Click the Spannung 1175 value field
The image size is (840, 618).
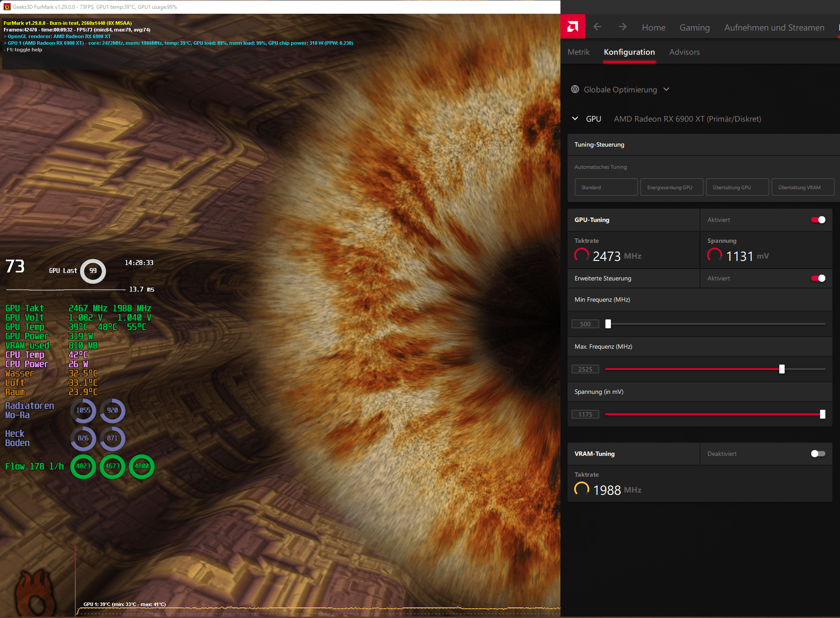click(585, 414)
